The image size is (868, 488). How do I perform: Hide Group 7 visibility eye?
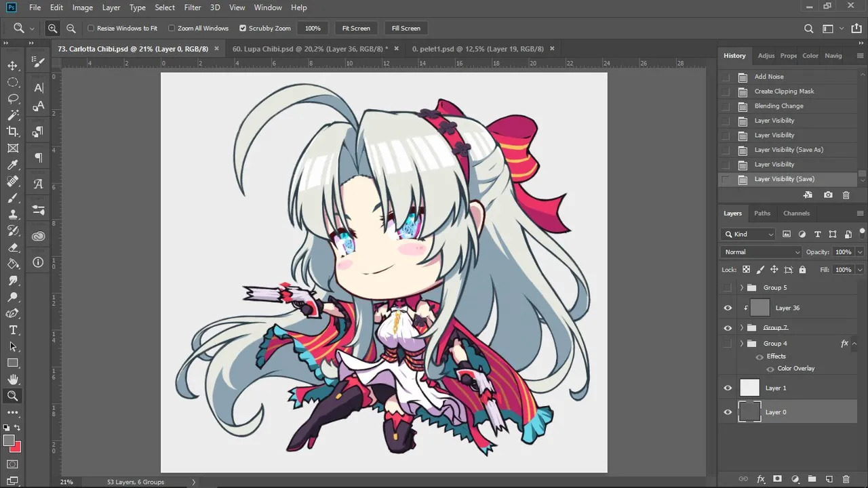pyautogui.click(x=728, y=327)
